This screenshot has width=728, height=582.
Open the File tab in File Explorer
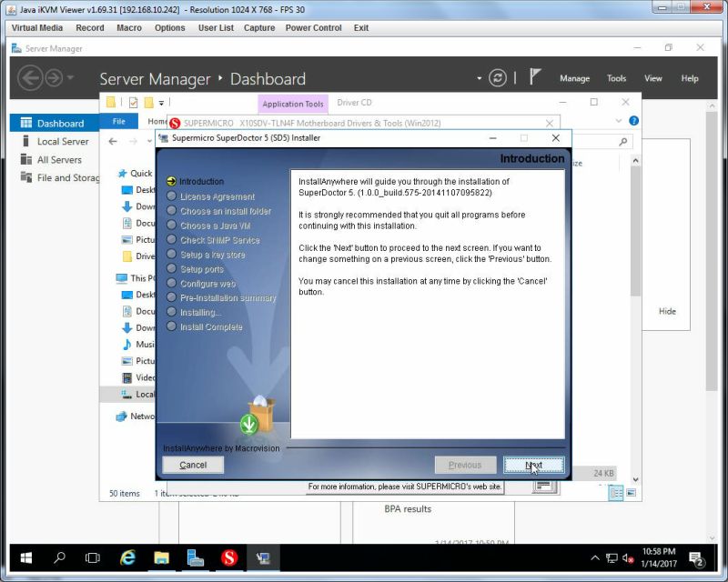click(x=119, y=121)
